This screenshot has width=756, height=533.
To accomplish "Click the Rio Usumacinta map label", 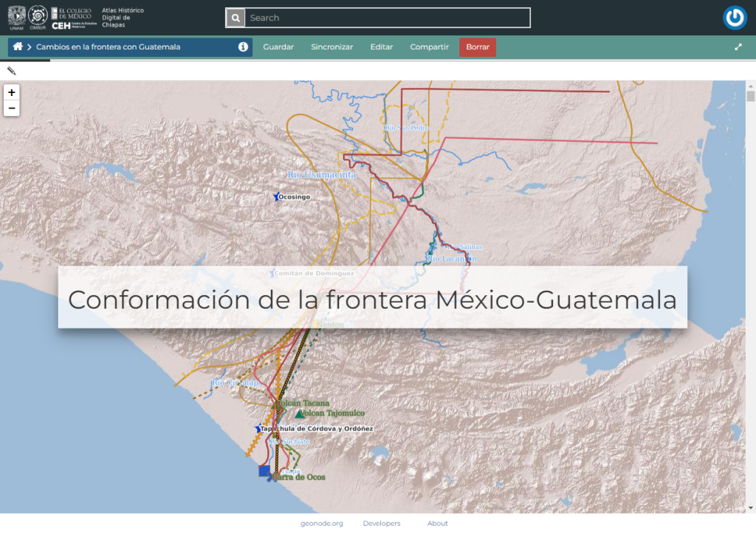I will tap(322, 174).
